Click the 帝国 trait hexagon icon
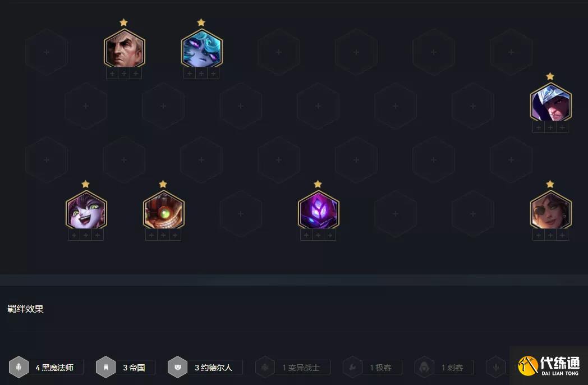 105,367
